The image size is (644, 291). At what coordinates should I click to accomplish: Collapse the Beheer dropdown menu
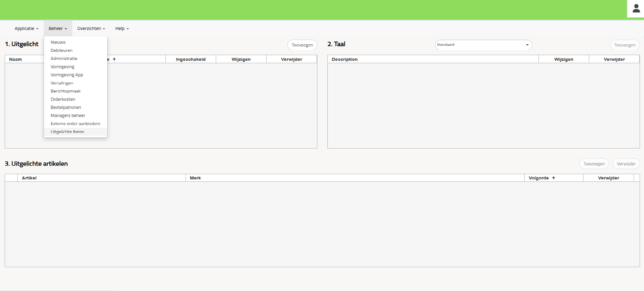coord(58,29)
